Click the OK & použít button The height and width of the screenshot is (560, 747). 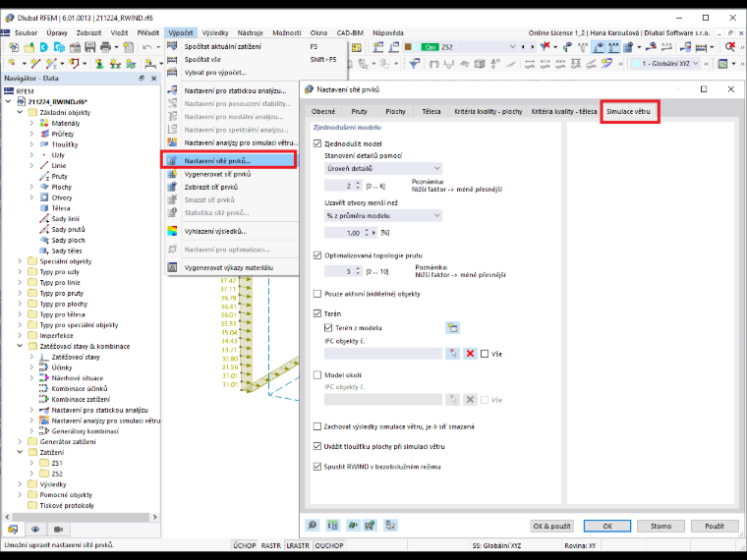[551, 527]
